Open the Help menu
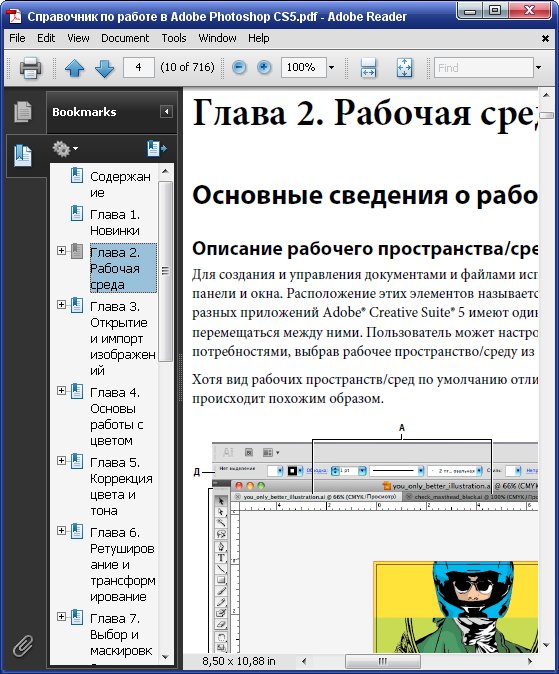Image resolution: width=559 pixels, height=674 pixels. tap(258, 38)
